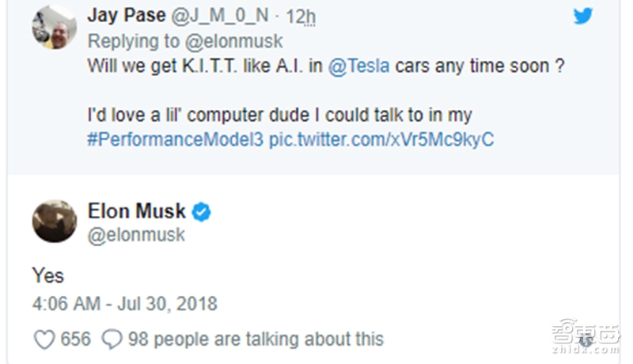Click the "4:06 AM - Jul 30, 2018" timestamp
633x364 pixels.
[124, 304]
